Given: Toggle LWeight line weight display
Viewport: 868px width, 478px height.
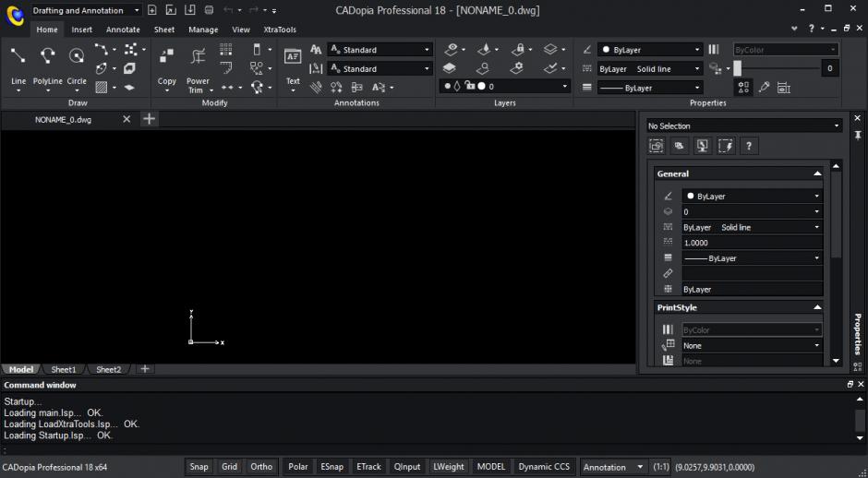Looking at the screenshot, I should click(x=449, y=467).
